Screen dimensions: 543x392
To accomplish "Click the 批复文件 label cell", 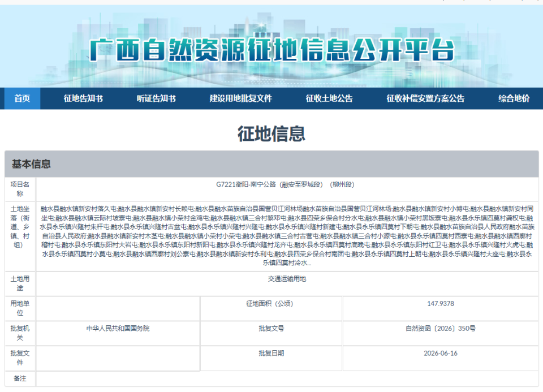I will point(20,358).
